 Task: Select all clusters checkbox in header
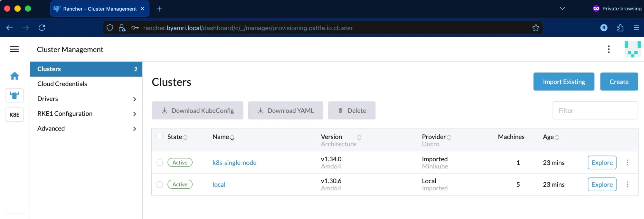159,136
